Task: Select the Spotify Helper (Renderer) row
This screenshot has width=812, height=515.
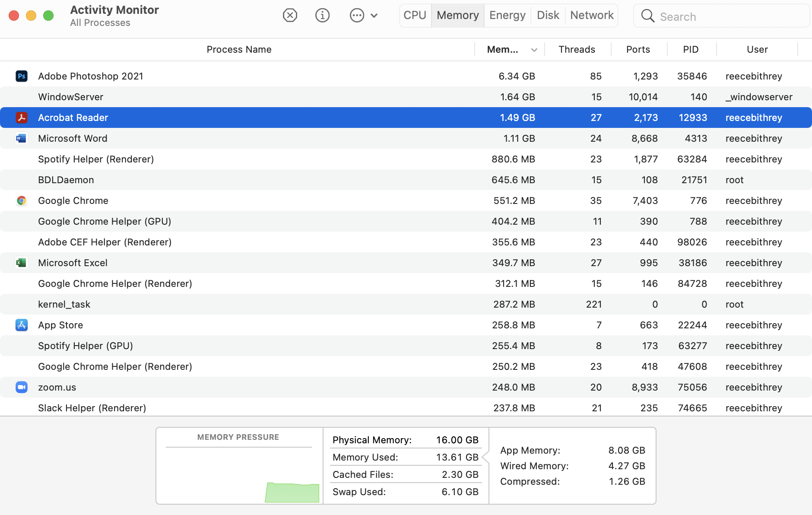Action: (406, 159)
